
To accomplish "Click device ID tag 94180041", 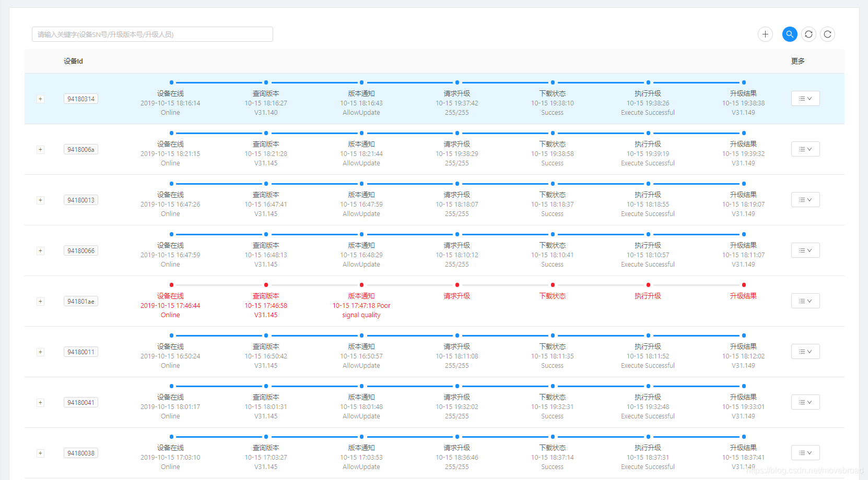I will (81, 403).
